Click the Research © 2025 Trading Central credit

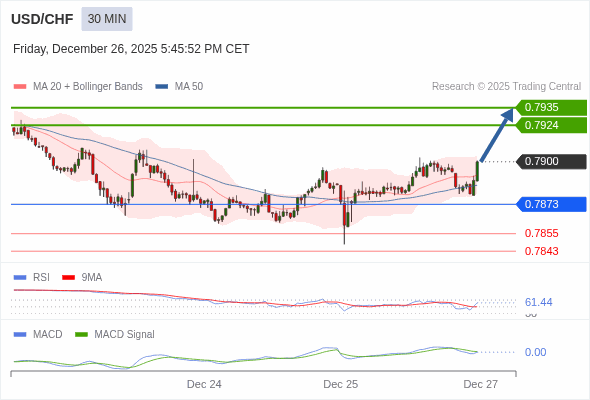pos(506,87)
